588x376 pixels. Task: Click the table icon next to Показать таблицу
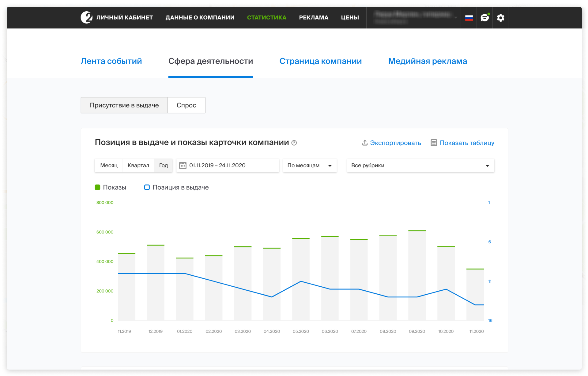(x=434, y=143)
